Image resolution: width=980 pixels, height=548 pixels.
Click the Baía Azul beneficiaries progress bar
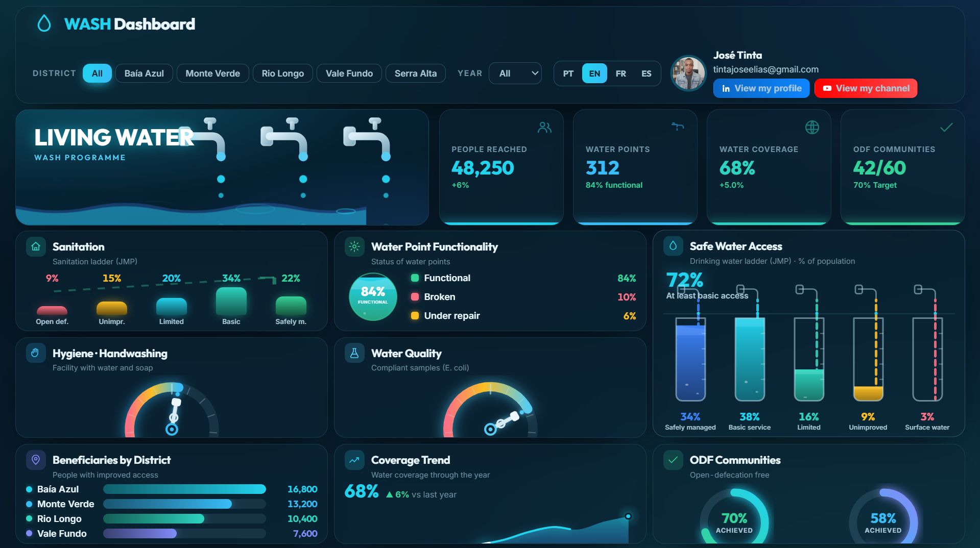tap(184, 489)
